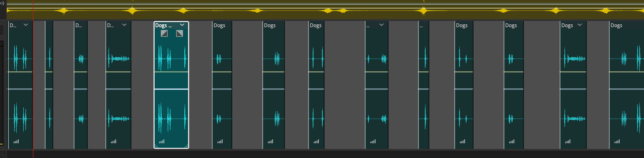Click the 'D...' label on the fourth clip
644x158 pixels.
pos(110,25)
